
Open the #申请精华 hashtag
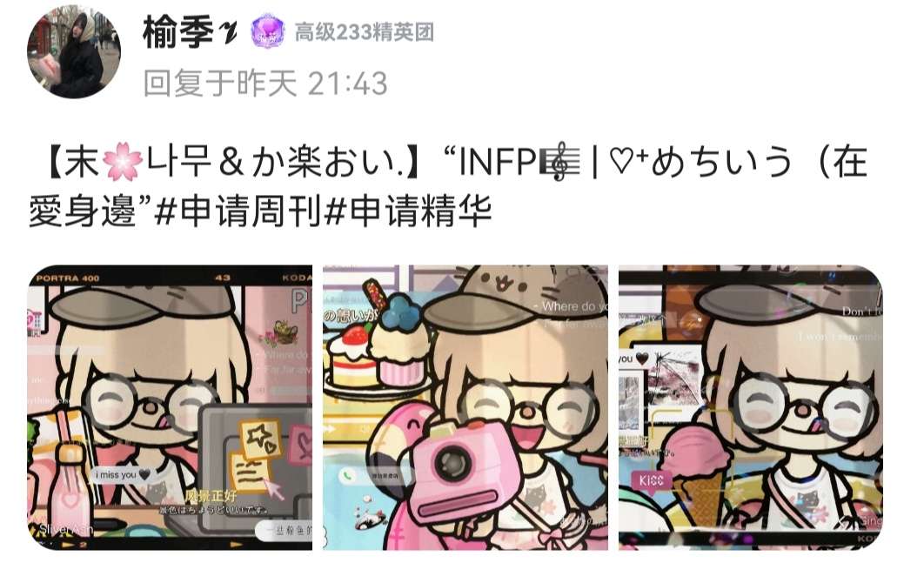(x=407, y=211)
